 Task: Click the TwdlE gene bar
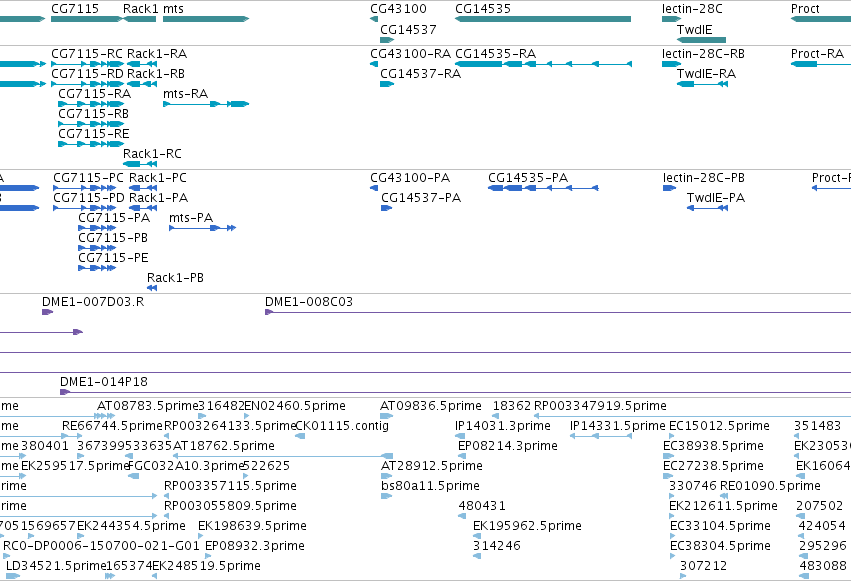click(x=701, y=40)
